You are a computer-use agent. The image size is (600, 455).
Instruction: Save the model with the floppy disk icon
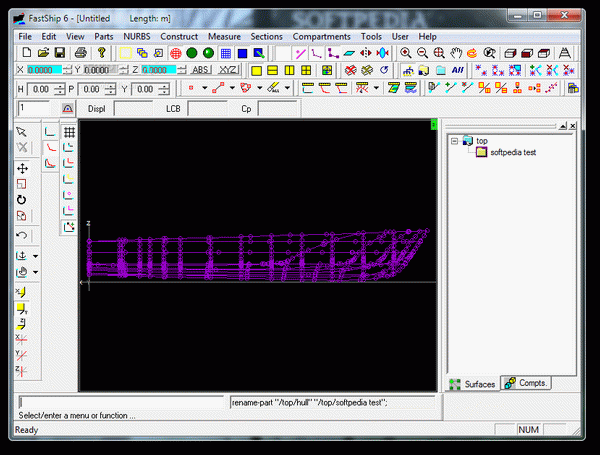[60, 53]
